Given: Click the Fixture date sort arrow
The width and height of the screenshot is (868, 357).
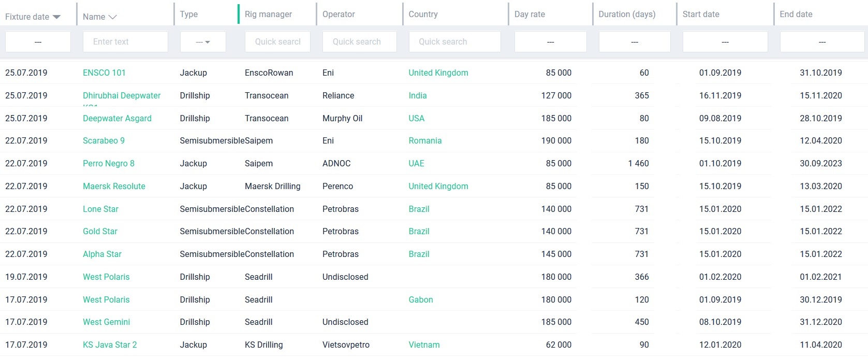Looking at the screenshot, I should 56,17.
